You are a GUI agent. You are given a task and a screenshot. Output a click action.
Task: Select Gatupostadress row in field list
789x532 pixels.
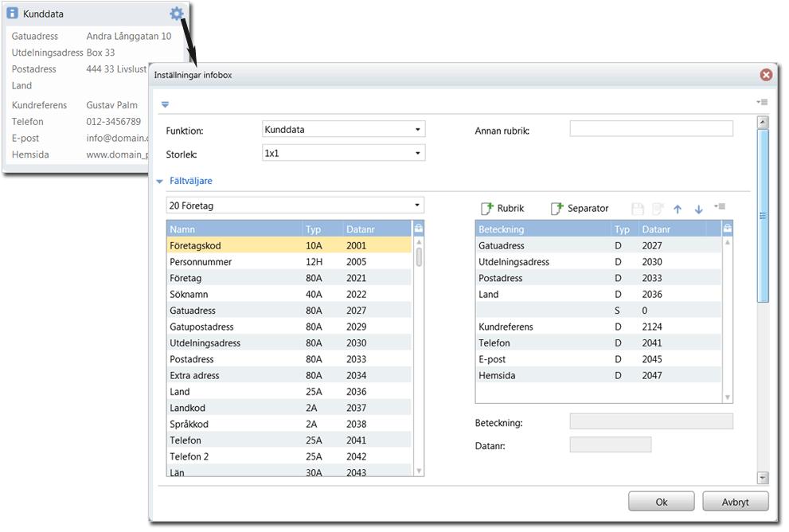(289, 327)
